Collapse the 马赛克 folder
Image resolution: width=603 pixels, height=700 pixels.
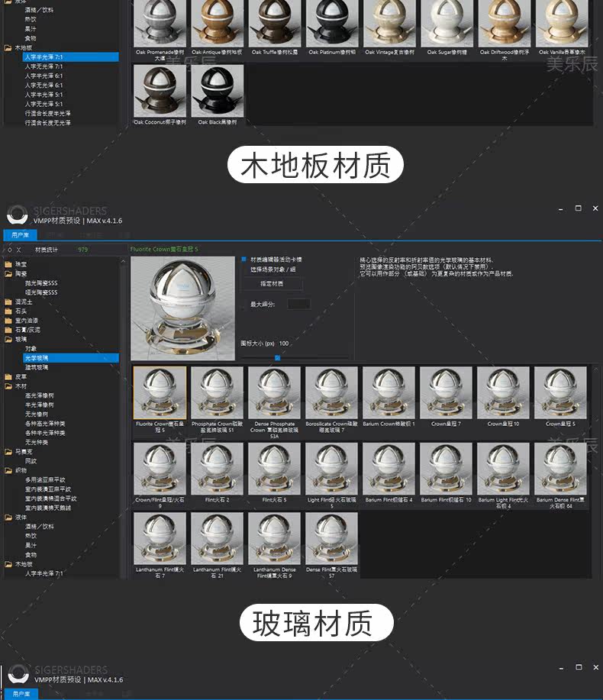(8, 452)
